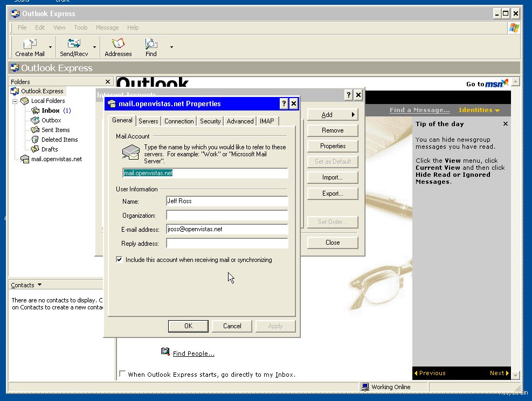Open the File menu
The height and width of the screenshot is (401, 532).
tap(22, 27)
